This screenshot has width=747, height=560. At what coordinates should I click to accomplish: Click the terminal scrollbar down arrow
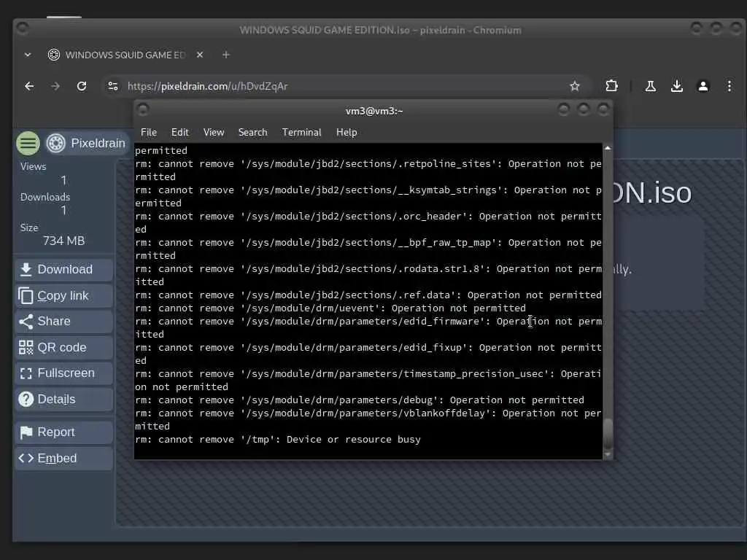608,455
